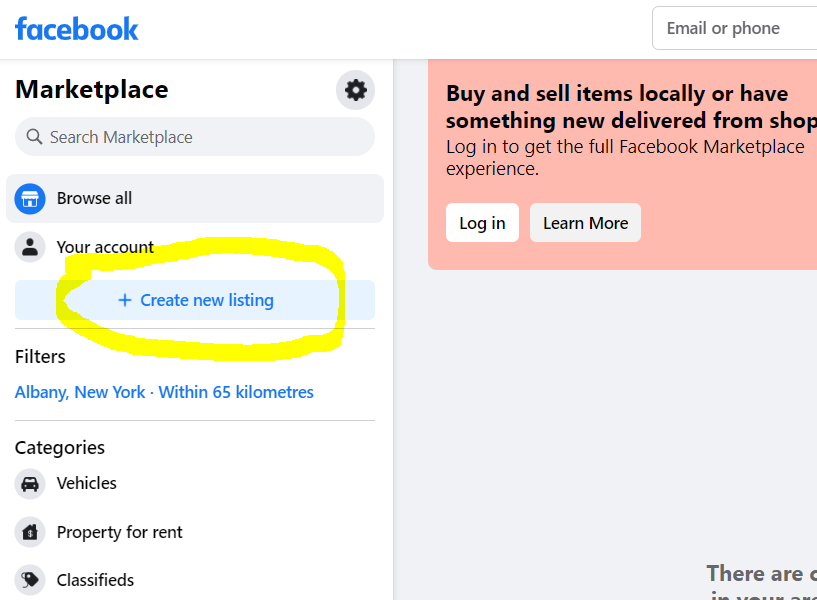The image size is (817, 600).
Task: Open the Property for rent category
Action: tap(195, 532)
